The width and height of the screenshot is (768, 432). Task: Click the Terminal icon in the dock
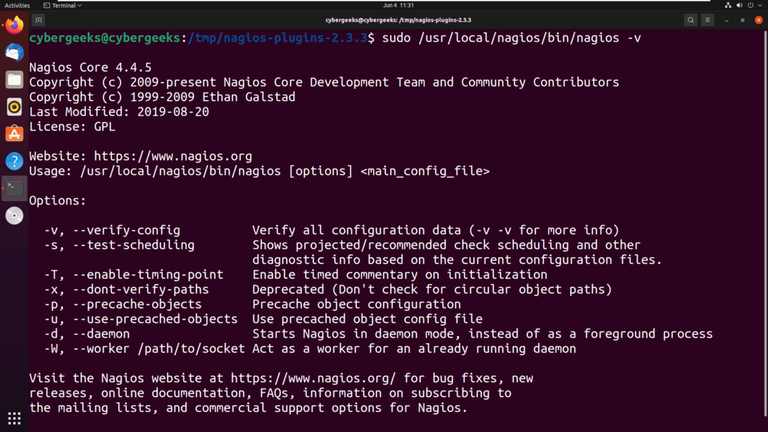click(x=14, y=187)
